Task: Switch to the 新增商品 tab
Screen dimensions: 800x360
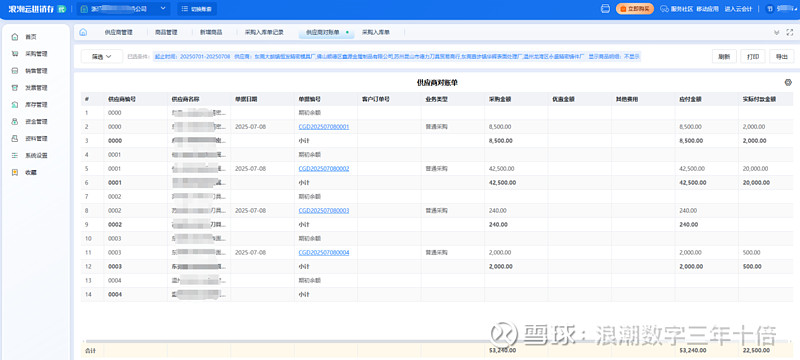Action: coord(211,32)
